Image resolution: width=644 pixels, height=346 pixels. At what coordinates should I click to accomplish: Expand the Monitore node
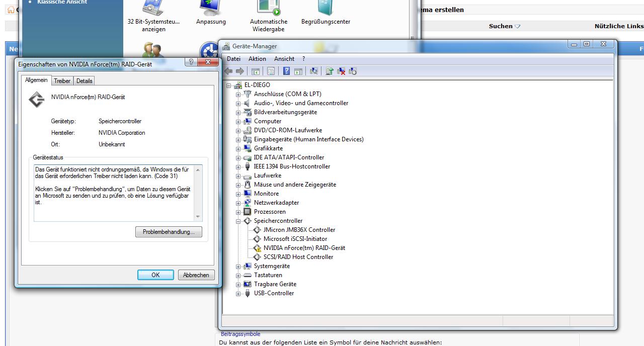tap(238, 194)
